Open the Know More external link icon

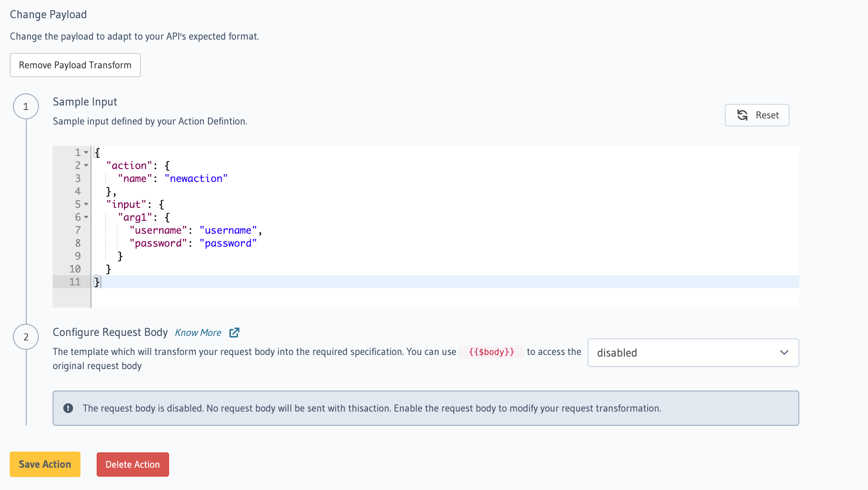[234, 332]
